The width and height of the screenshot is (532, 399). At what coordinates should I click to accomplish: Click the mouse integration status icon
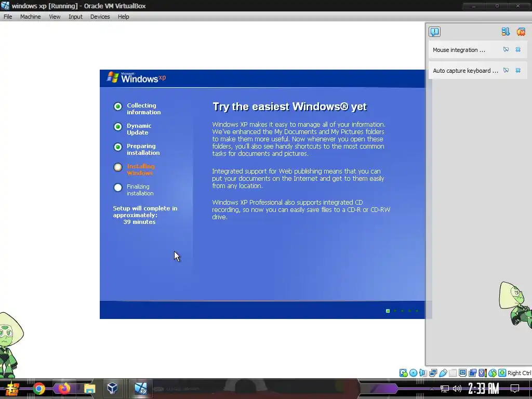[493, 373]
